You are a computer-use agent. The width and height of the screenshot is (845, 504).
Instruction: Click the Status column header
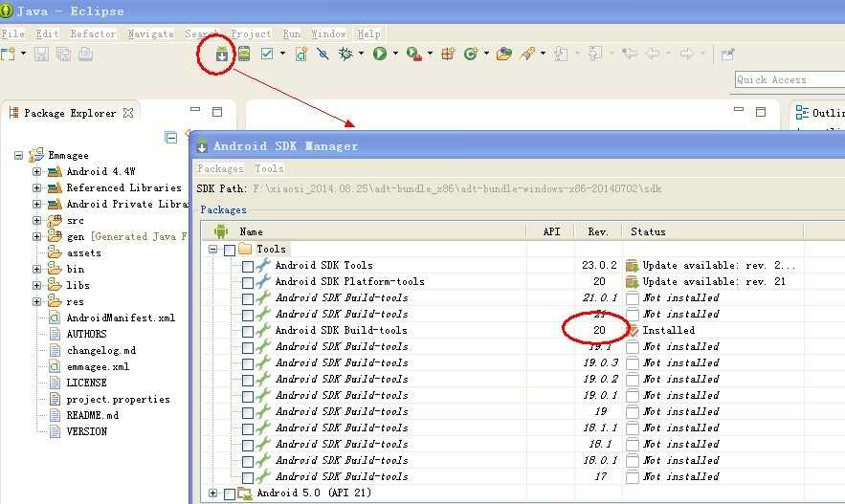tap(648, 232)
